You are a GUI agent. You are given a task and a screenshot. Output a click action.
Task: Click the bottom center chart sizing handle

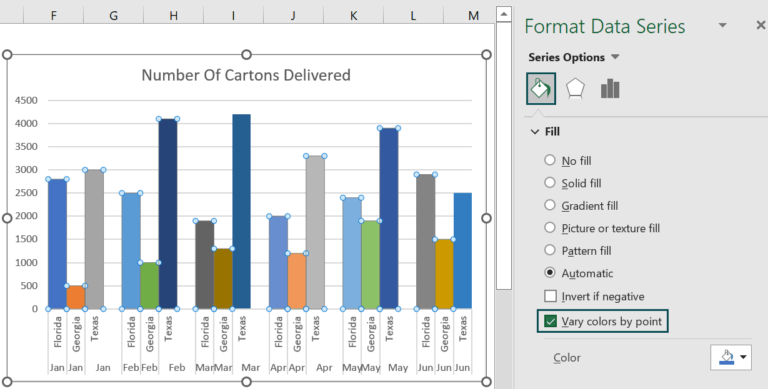pyautogui.click(x=246, y=382)
